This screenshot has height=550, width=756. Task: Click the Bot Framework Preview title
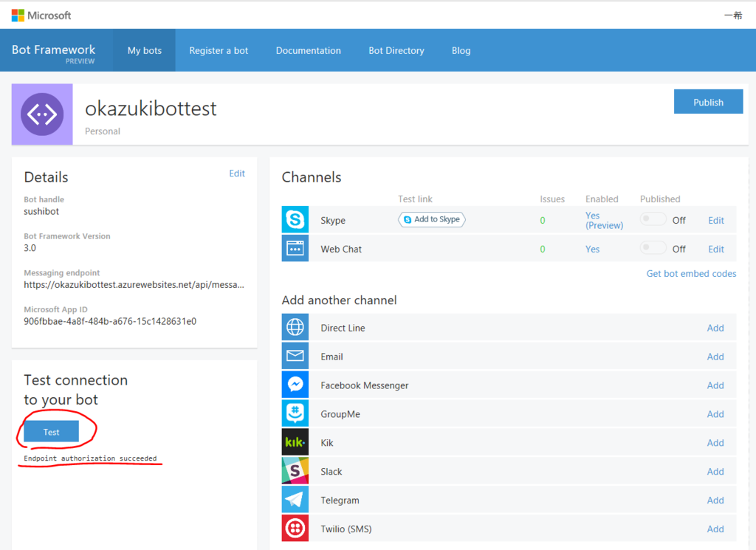point(53,53)
